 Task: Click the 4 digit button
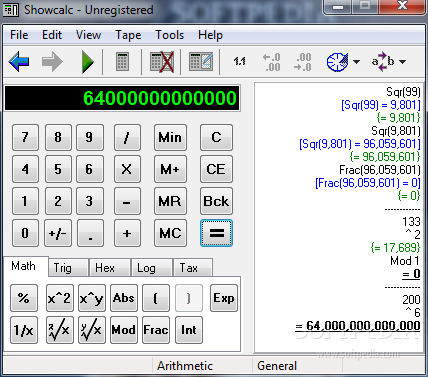[x=25, y=169]
